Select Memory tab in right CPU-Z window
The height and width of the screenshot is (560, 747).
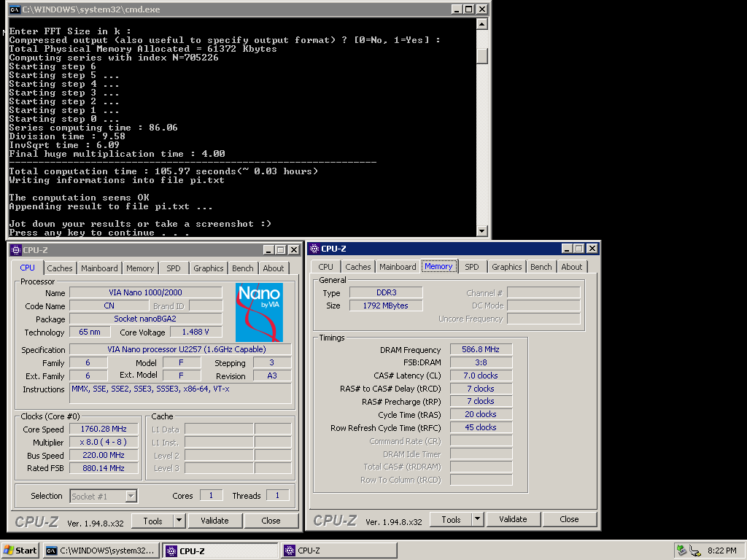[x=438, y=266]
